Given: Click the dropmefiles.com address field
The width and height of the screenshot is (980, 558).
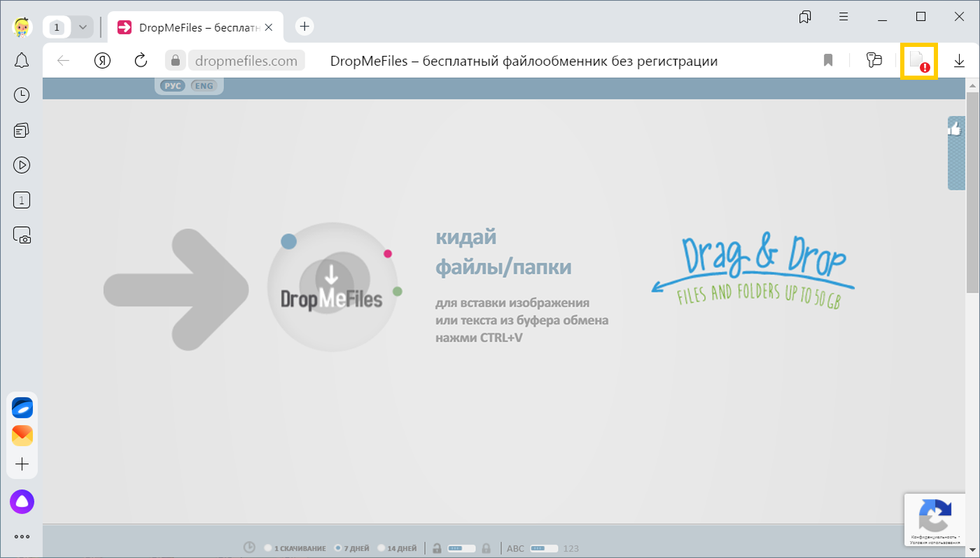Looking at the screenshot, I should pos(246,61).
